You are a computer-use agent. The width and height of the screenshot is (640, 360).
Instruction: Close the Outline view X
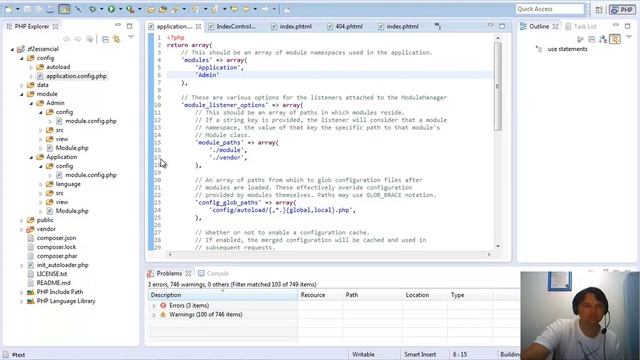click(x=556, y=26)
